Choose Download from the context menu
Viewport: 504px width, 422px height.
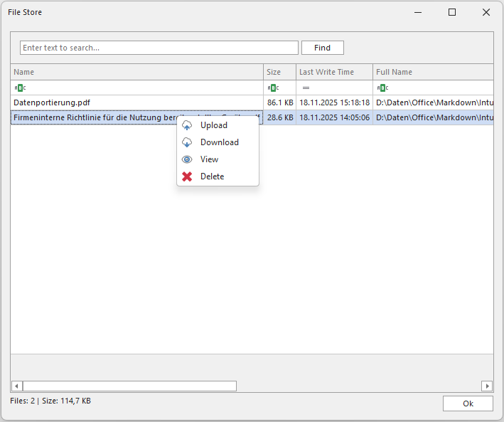pyautogui.click(x=218, y=142)
